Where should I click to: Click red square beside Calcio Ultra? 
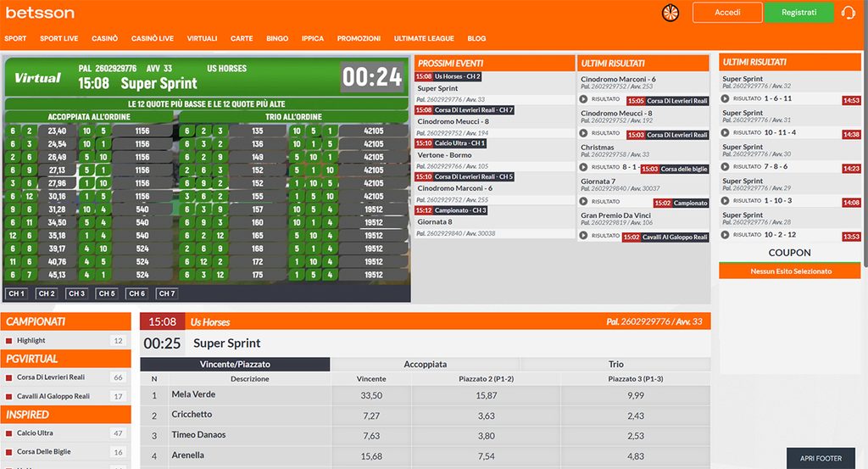[8, 433]
